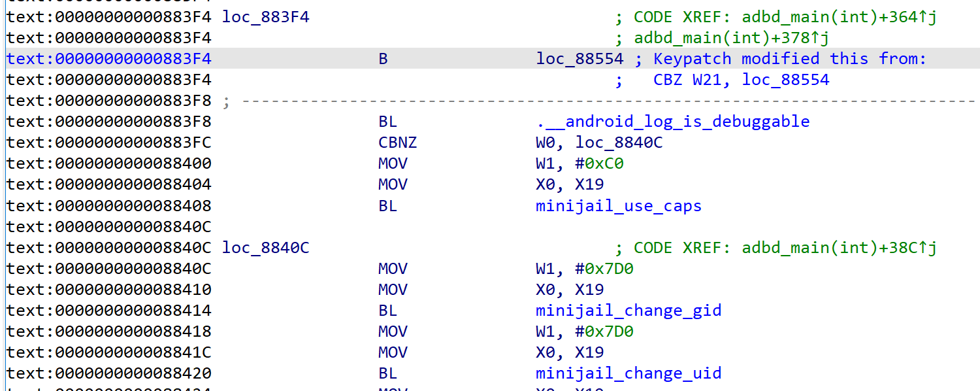
Task: Click the B mnemonic on the highlighted line
Action: coord(383,59)
